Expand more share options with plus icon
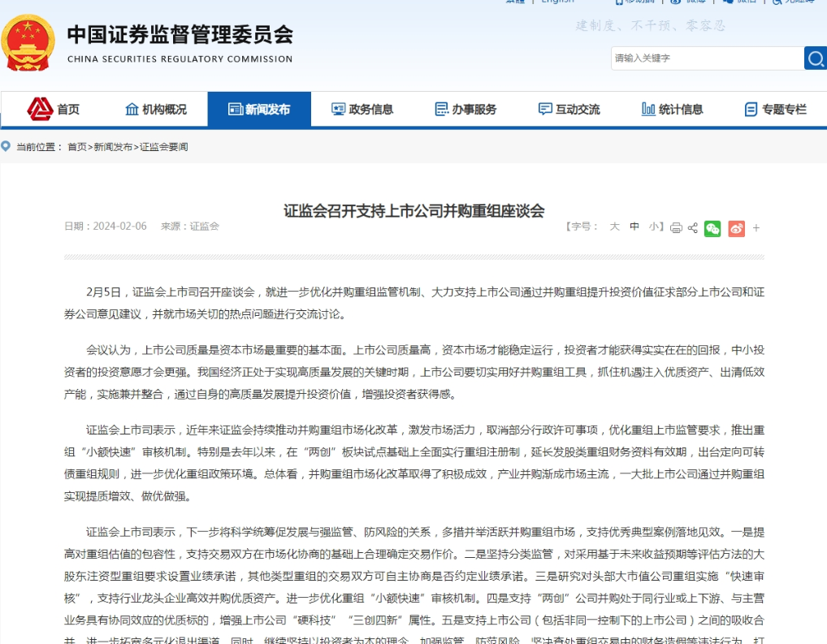This screenshot has height=644, width=827. pos(756,228)
